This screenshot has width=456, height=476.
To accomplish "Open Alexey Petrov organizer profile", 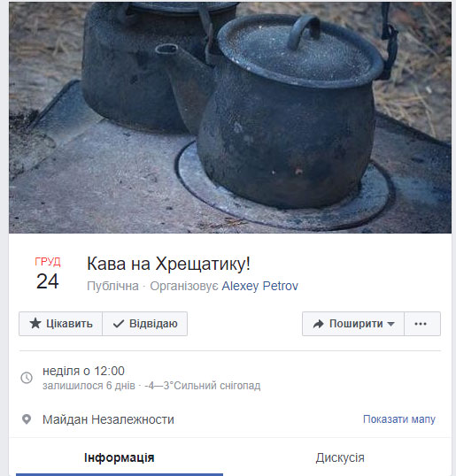I will pos(260,286).
